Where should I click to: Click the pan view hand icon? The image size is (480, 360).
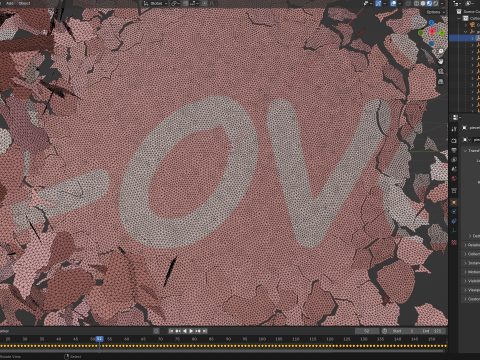[x=441, y=61]
